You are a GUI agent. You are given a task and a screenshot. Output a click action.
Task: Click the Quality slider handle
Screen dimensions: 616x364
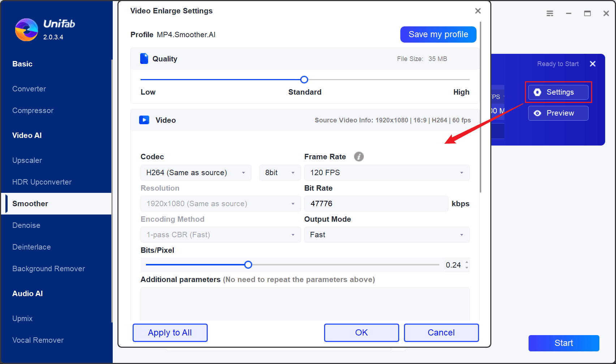click(x=304, y=79)
